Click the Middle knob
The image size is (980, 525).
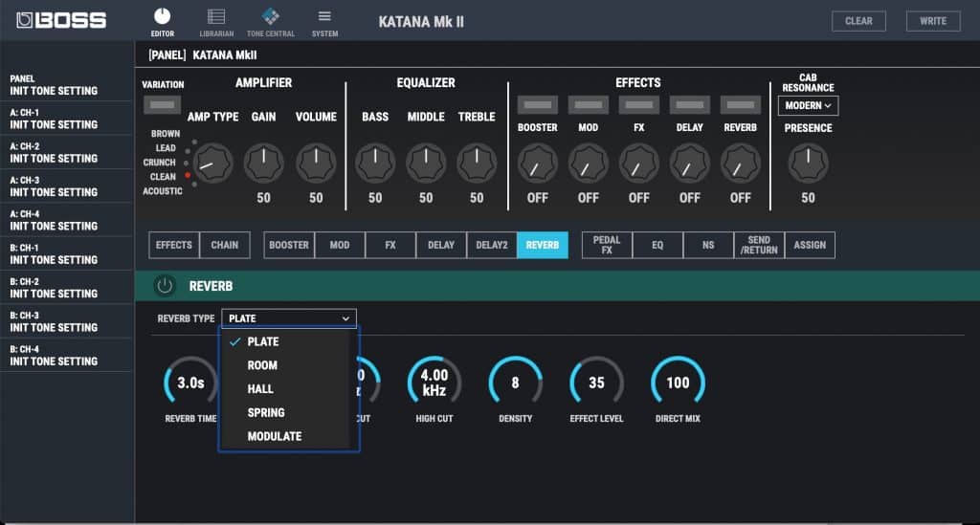click(426, 163)
